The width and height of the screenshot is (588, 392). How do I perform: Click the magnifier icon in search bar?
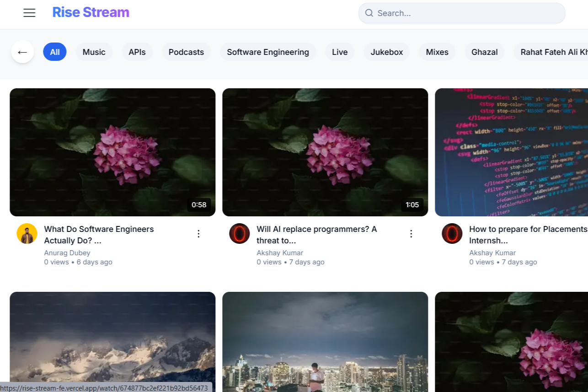(x=369, y=13)
